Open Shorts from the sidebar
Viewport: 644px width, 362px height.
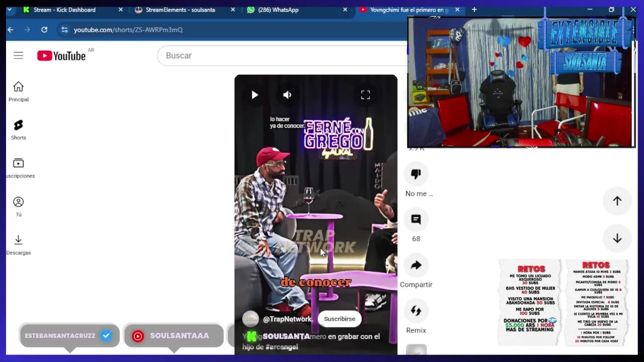(x=19, y=130)
